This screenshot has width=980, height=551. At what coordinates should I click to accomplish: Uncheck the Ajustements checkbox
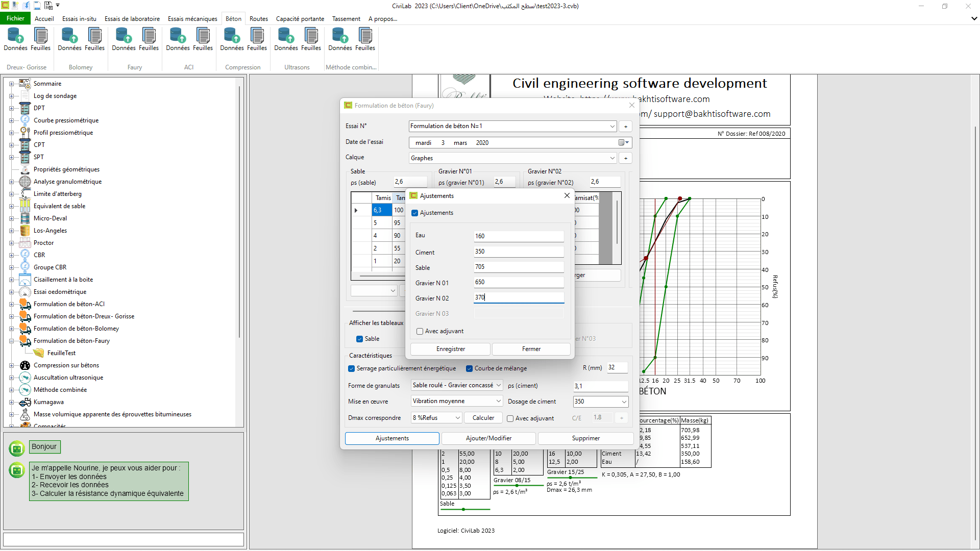pos(414,213)
